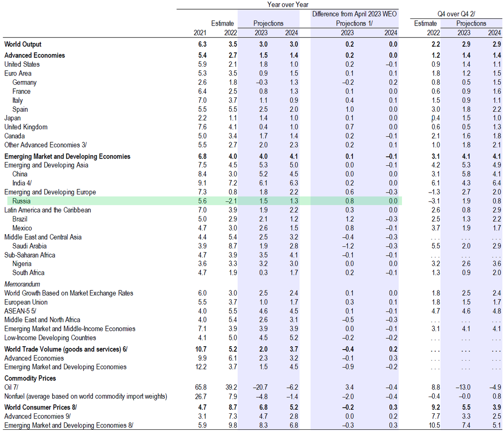Select Oil 2021 value 65.8

pos(199,387)
